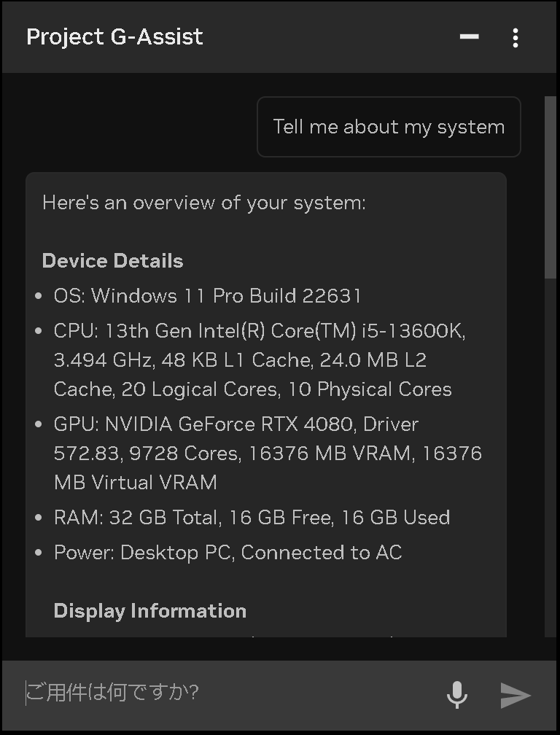Click the RAM usage bullet point
This screenshot has width=560, height=735.
click(x=252, y=517)
